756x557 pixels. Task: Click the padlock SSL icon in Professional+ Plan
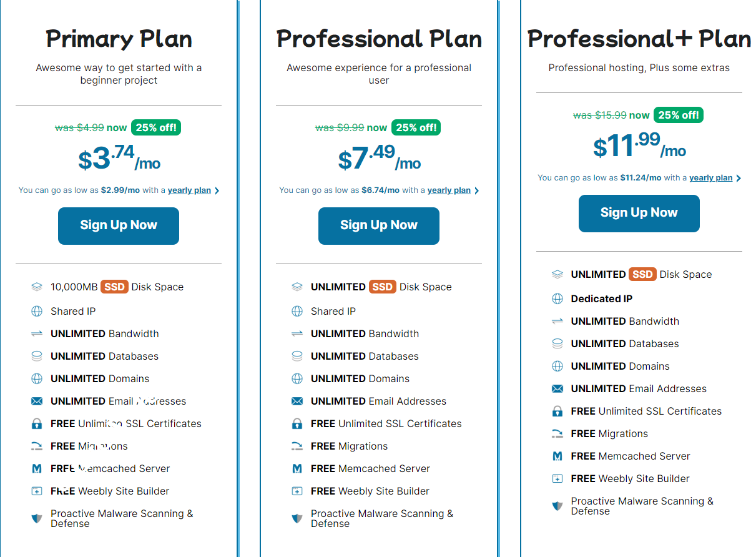(x=557, y=411)
